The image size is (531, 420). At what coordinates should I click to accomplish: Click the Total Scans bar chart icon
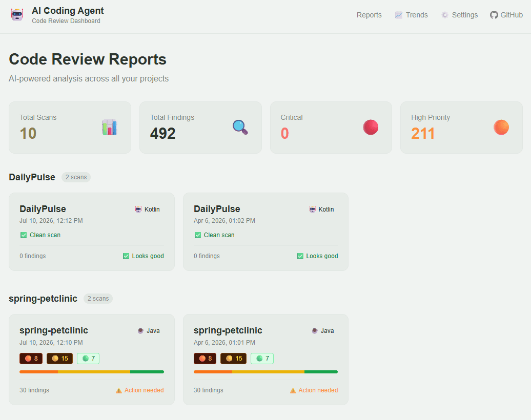point(109,127)
